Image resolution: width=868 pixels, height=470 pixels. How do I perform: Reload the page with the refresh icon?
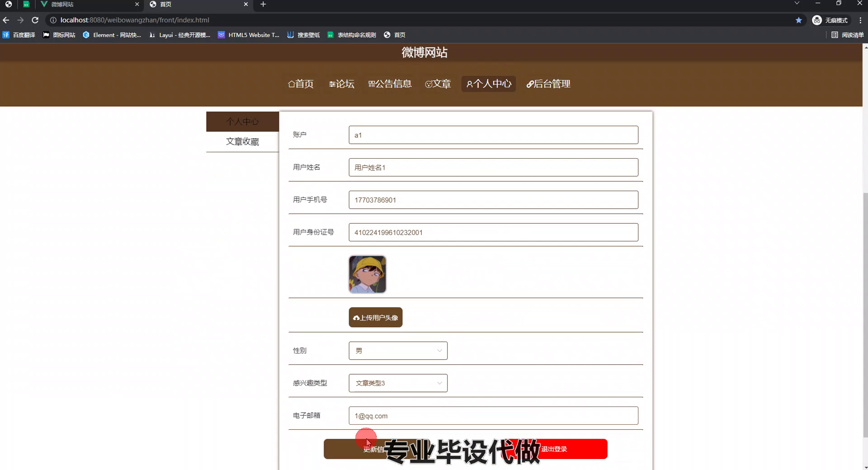35,20
